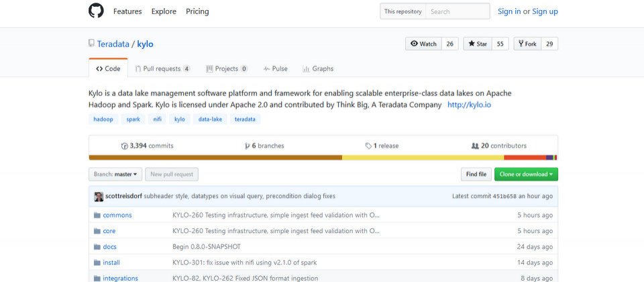Select the spark topic tag

pyautogui.click(x=133, y=120)
